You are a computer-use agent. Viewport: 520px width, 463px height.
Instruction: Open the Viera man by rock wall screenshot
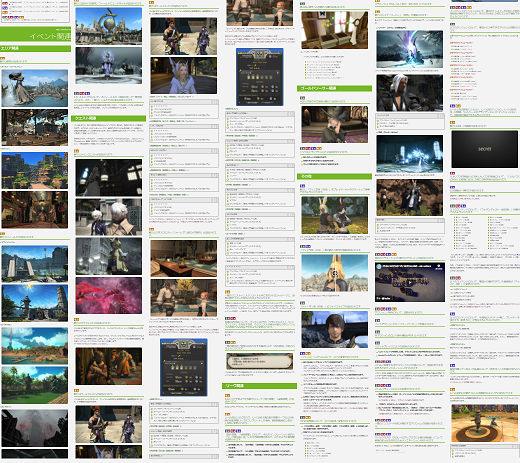pyautogui.click(x=410, y=197)
